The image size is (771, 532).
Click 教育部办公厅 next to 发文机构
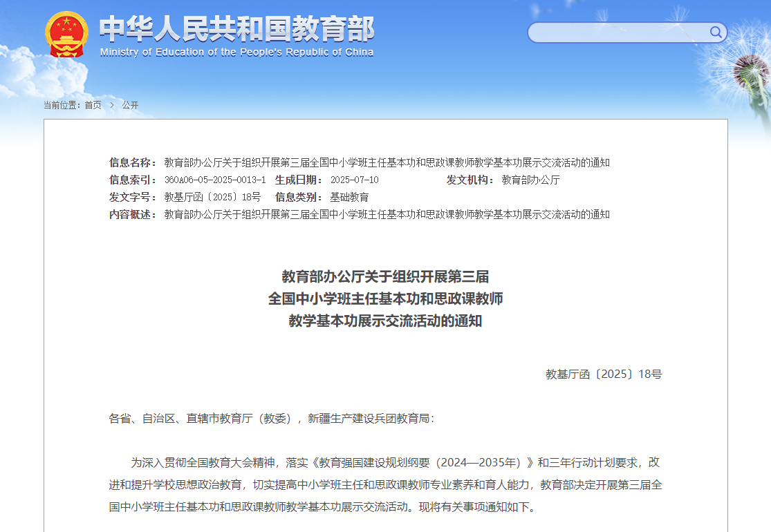coord(530,180)
